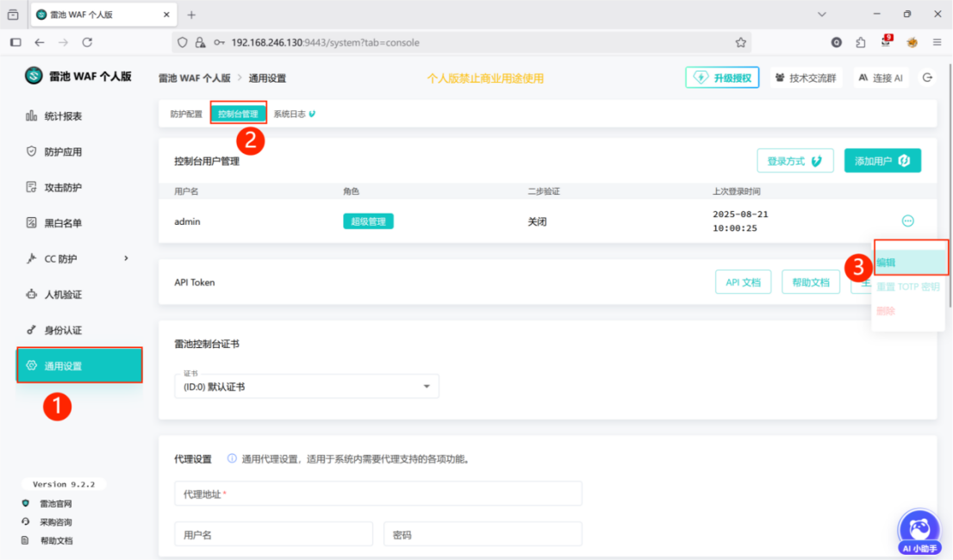Choose 删除 from the user menu
Screen dimensions: 953x560
[908, 311]
